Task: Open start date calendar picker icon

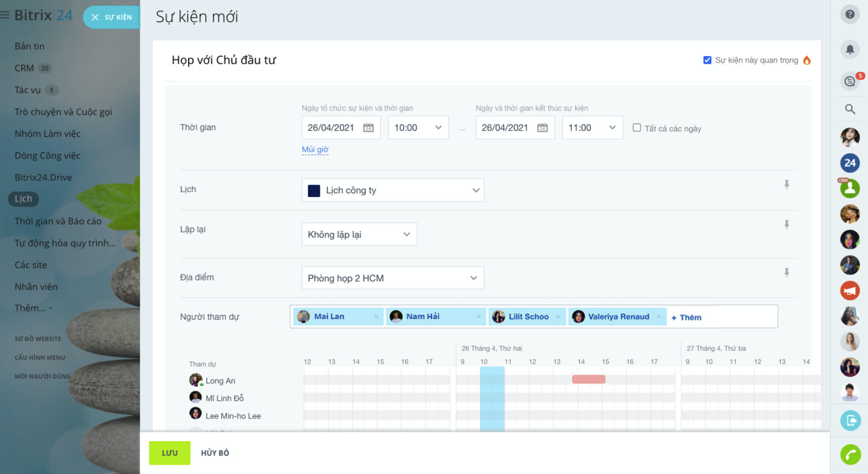Action: click(368, 128)
